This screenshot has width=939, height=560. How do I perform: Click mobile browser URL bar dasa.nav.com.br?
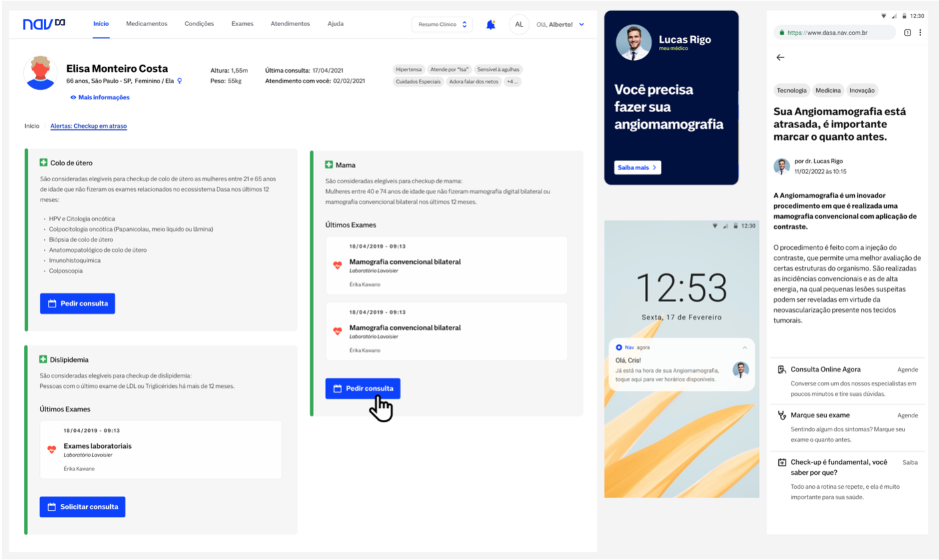click(835, 32)
